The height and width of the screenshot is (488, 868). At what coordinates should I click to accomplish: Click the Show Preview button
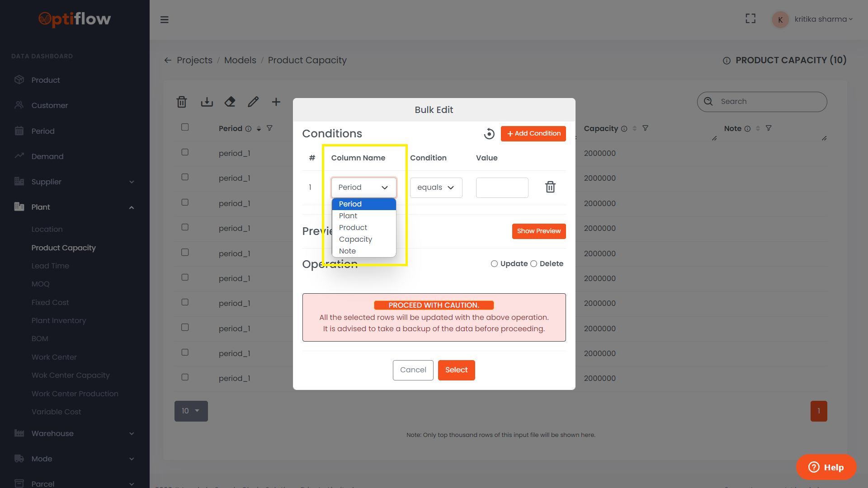click(x=538, y=231)
